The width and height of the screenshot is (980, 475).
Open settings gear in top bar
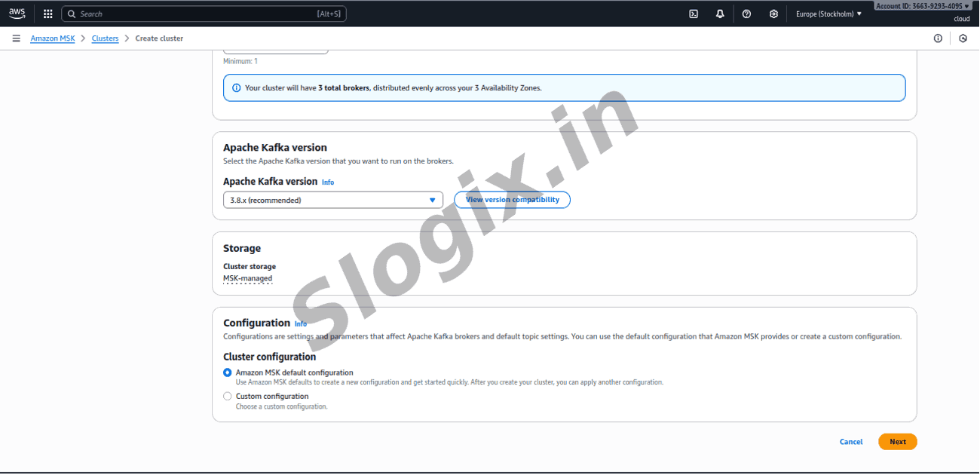[x=773, y=14]
